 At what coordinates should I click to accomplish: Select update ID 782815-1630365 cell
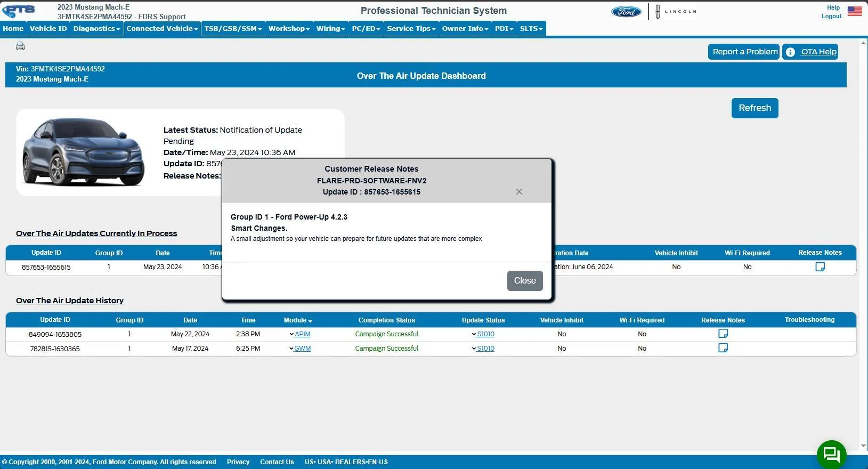[55, 349]
